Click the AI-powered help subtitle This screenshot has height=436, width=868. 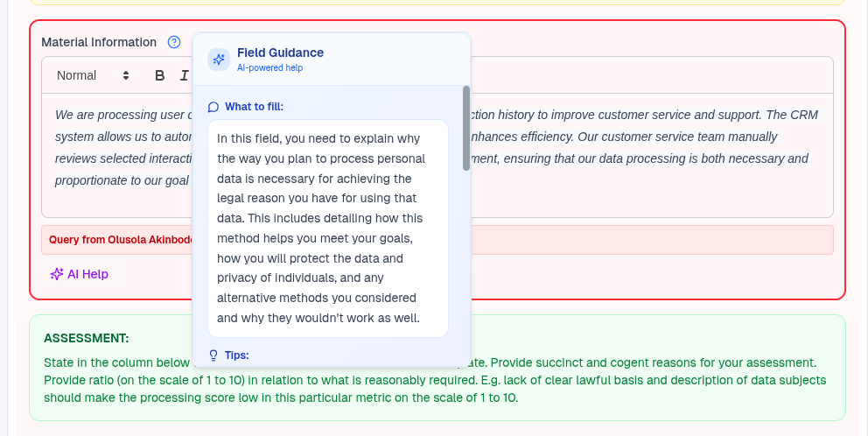269,67
